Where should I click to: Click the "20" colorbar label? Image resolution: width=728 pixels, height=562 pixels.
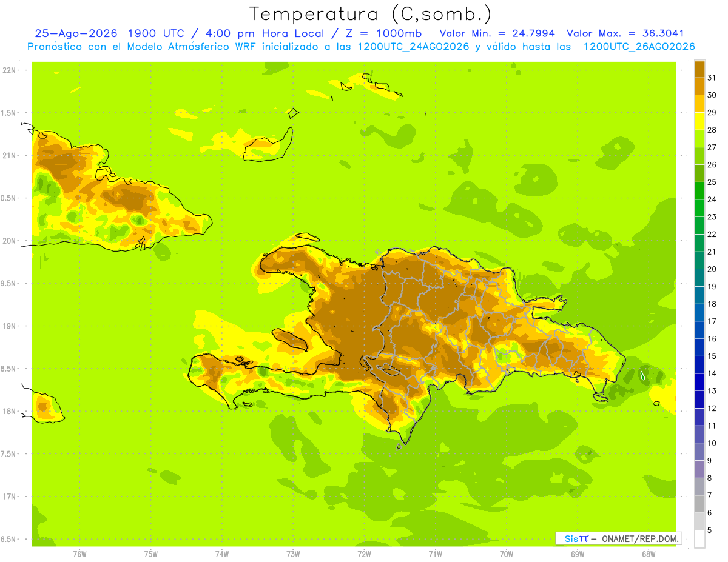[x=712, y=269]
